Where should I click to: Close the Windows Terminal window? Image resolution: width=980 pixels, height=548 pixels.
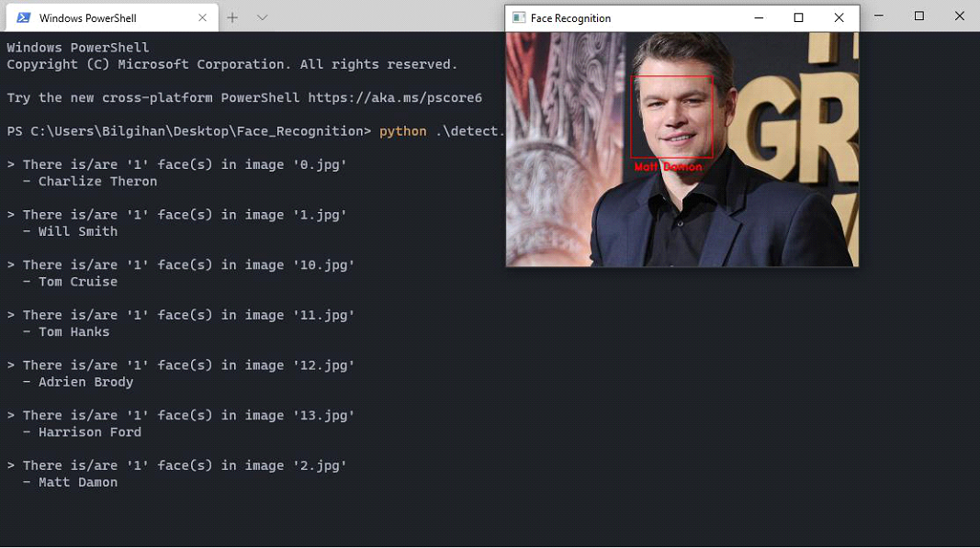click(x=960, y=16)
